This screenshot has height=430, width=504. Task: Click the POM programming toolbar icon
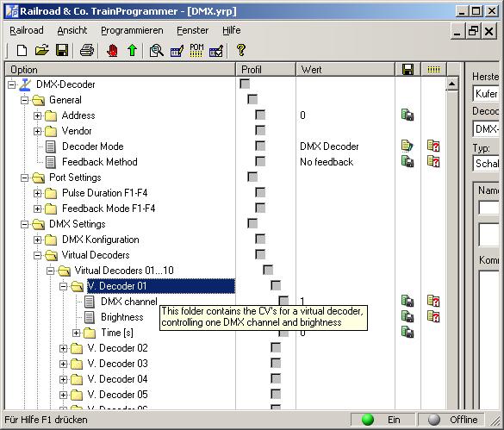(x=196, y=51)
